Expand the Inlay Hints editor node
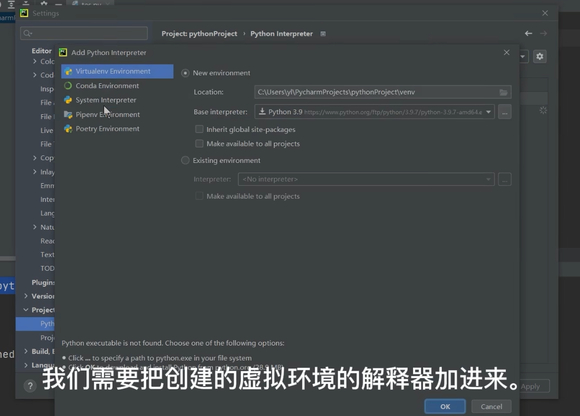Screen dimensions: 580x416 click(35, 172)
